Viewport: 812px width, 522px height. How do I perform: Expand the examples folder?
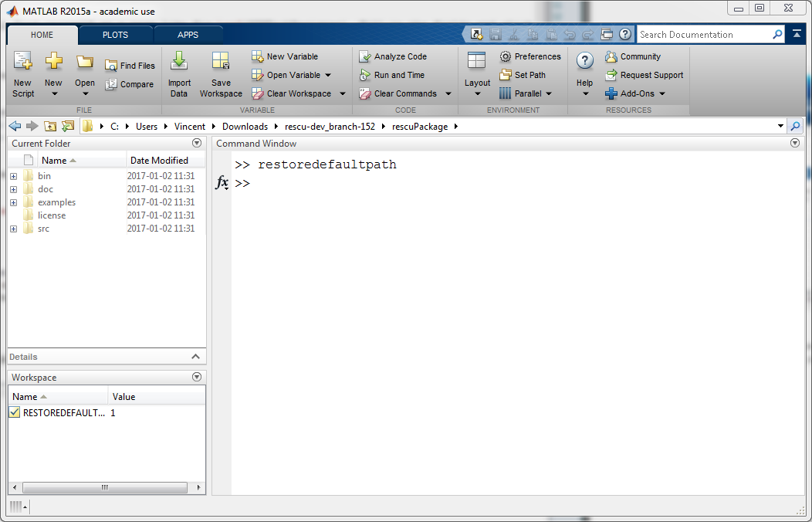click(13, 202)
